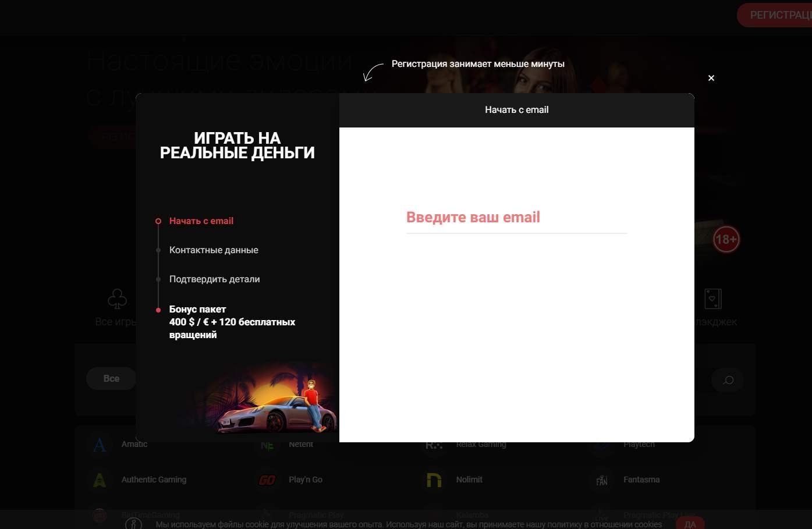
Task: Open the blackjack playing card icon
Action: 712,299
